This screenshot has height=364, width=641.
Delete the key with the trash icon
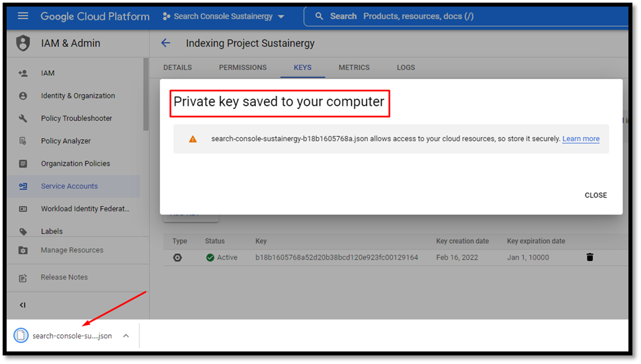pos(589,257)
